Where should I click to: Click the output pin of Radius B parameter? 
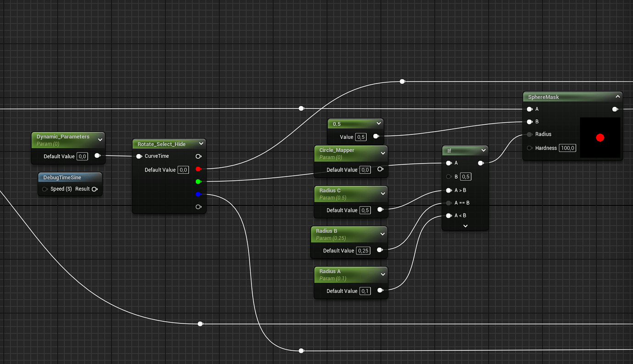click(x=380, y=250)
